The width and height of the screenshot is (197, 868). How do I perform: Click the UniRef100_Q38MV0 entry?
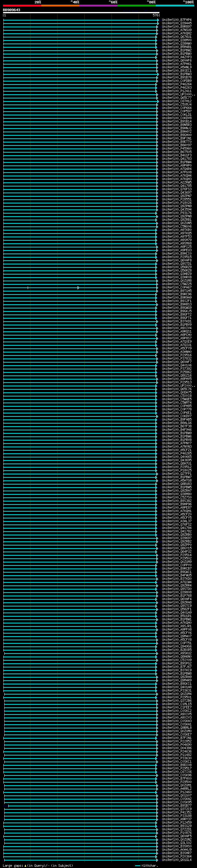click(x=176, y=40)
